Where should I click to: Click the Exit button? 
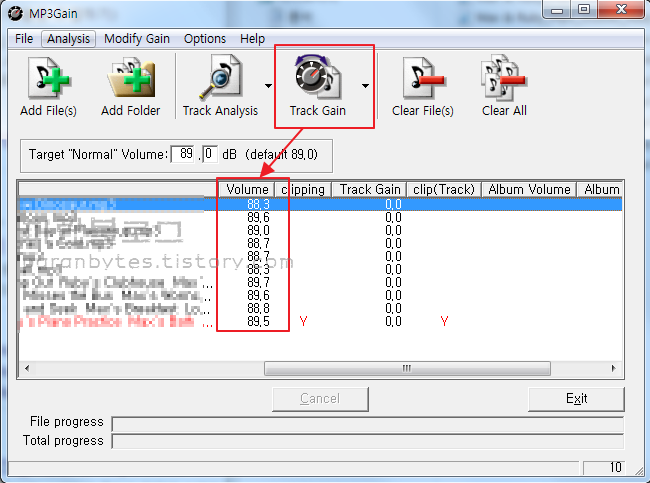pyautogui.click(x=576, y=399)
